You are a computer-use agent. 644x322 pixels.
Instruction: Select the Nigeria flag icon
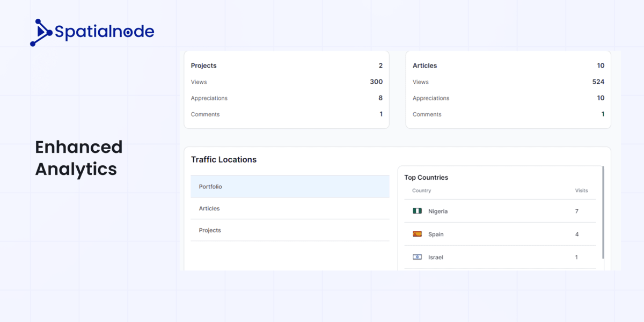point(417,211)
